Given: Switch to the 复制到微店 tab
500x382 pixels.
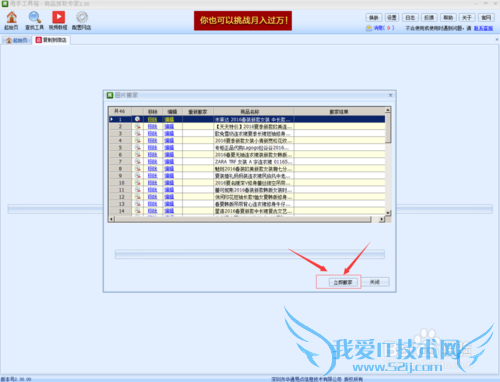Looking at the screenshot, I should point(51,40).
